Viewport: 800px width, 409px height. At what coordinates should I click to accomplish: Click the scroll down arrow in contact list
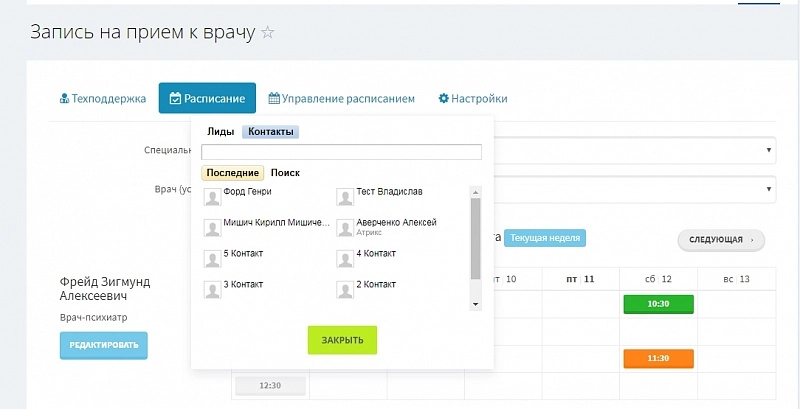pos(476,304)
